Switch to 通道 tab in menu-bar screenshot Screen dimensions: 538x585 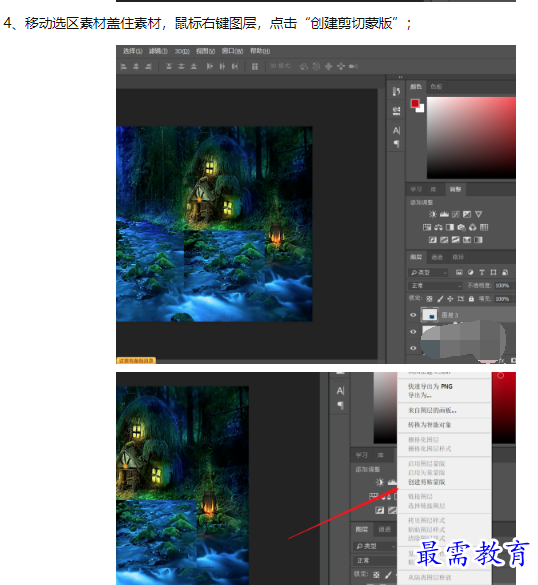pos(437,257)
